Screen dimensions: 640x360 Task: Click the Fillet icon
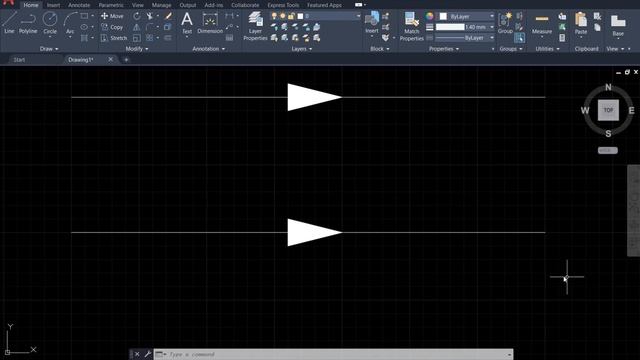150,27
